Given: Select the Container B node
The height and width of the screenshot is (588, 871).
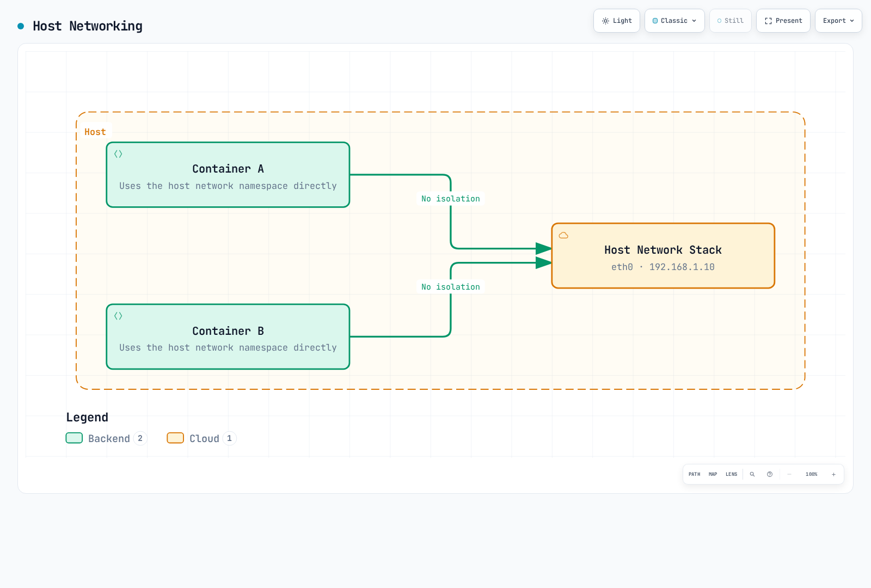Looking at the screenshot, I should click(228, 336).
